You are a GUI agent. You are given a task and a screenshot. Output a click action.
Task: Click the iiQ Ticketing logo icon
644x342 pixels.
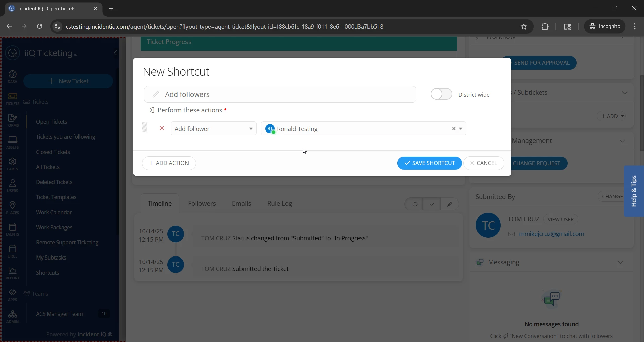coord(13,53)
